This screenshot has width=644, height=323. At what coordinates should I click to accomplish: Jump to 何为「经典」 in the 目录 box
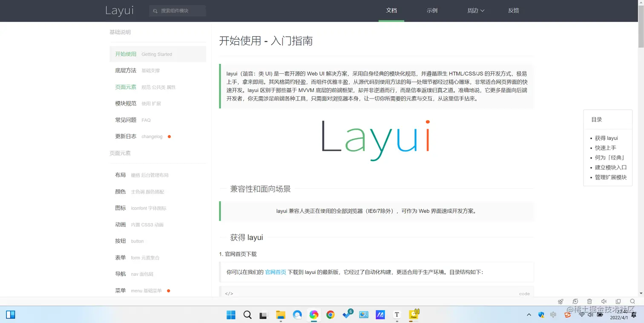[610, 158]
